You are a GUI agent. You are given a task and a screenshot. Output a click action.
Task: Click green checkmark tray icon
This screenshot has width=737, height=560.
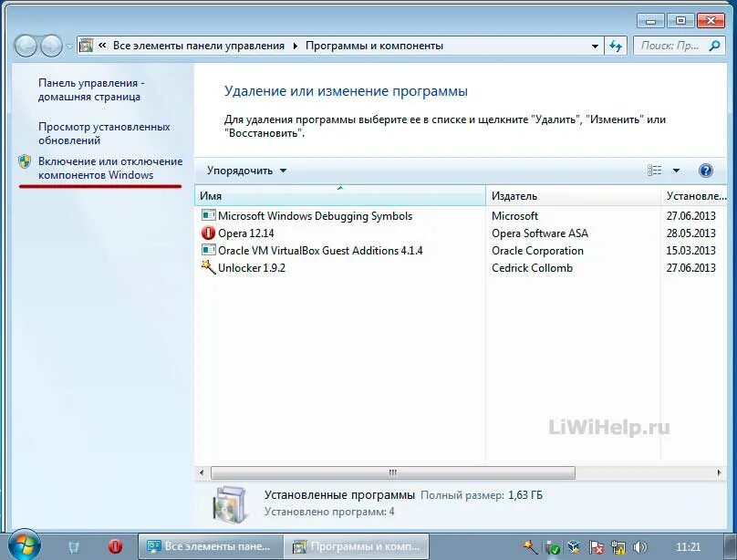[x=553, y=548]
